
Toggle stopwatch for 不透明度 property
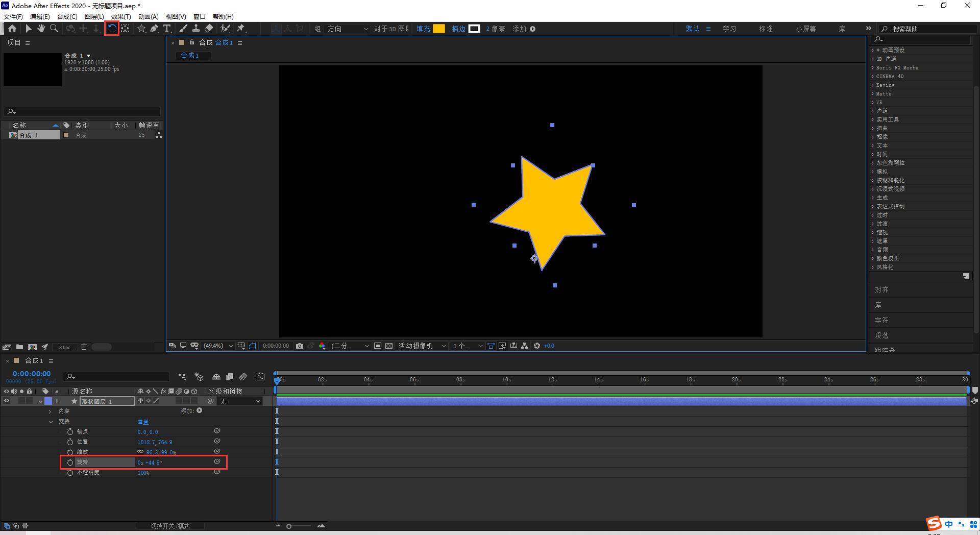tap(70, 473)
